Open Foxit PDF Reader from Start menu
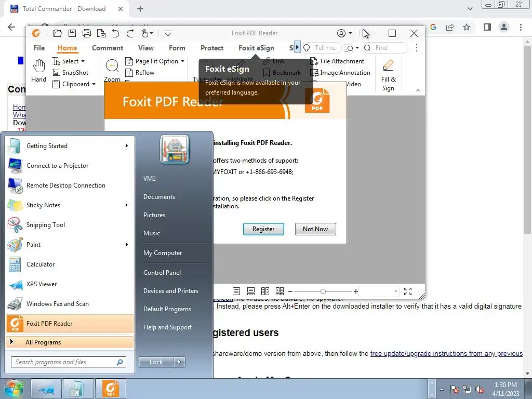This screenshot has height=399, width=532. point(70,324)
